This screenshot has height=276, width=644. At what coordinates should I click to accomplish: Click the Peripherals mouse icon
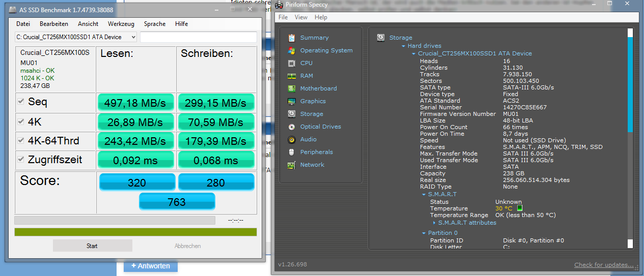click(292, 152)
